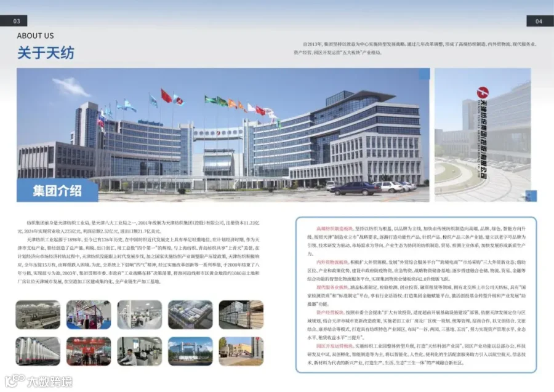Viewport: 554px width, 392px height.
Task: Open the gray textile machinery workshop thumbnail
Action: [38, 314]
